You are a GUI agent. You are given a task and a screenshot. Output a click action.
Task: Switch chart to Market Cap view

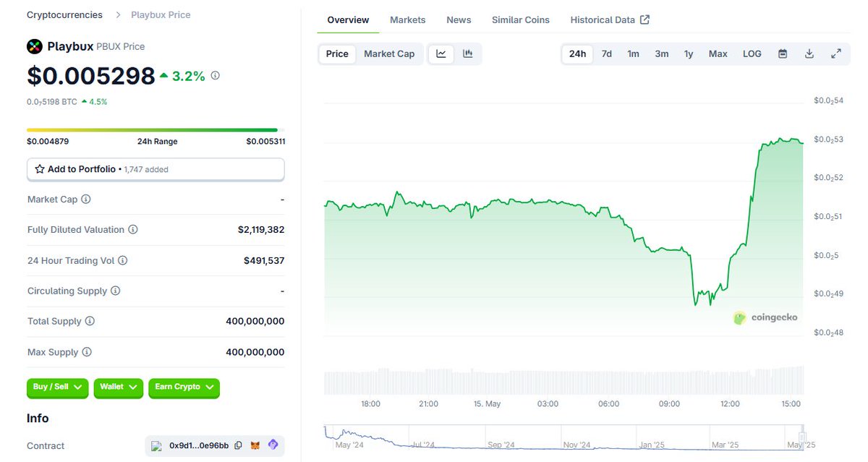(389, 54)
